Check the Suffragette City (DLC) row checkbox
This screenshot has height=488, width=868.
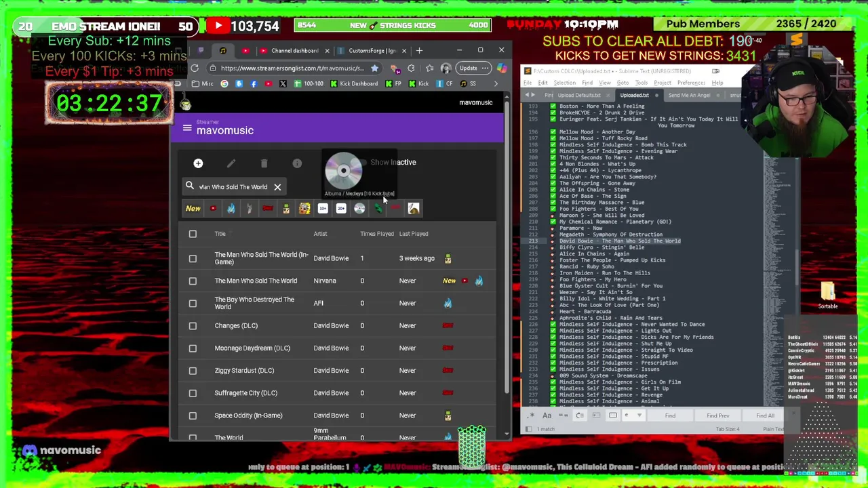pyautogui.click(x=193, y=393)
